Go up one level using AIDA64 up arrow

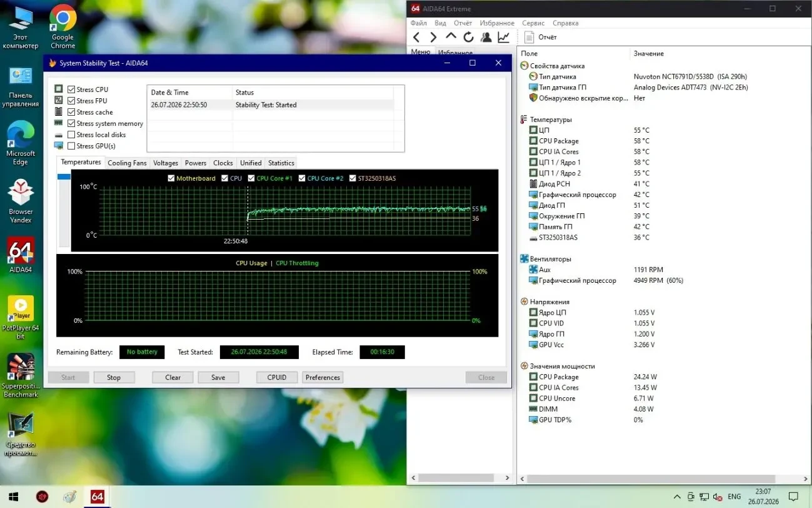(x=451, y=38)
